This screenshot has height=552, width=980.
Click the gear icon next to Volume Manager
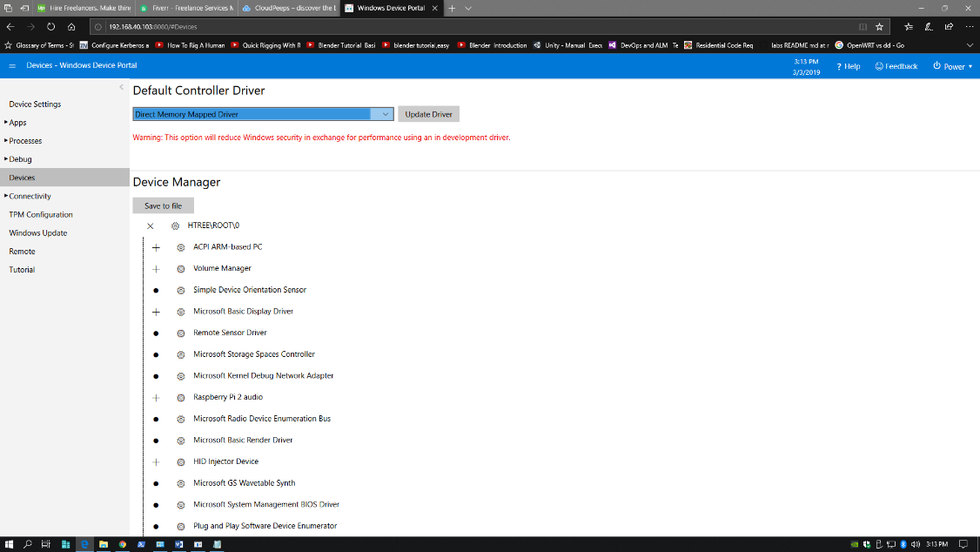[181, 269]
